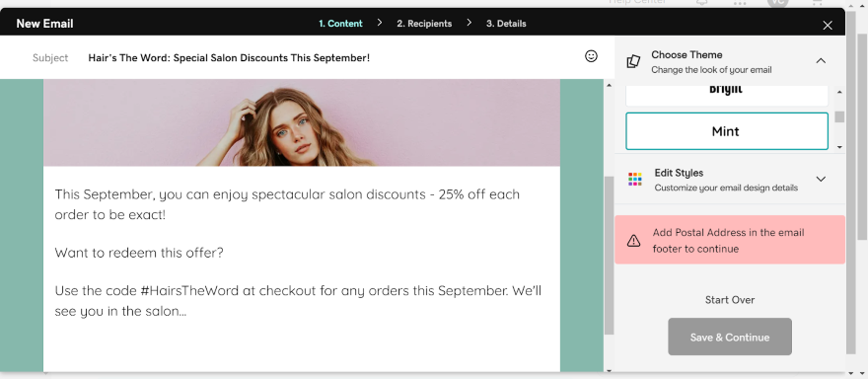Click Start Over
The height and width of the screenshot is (379, 868).
click(730, 300)
